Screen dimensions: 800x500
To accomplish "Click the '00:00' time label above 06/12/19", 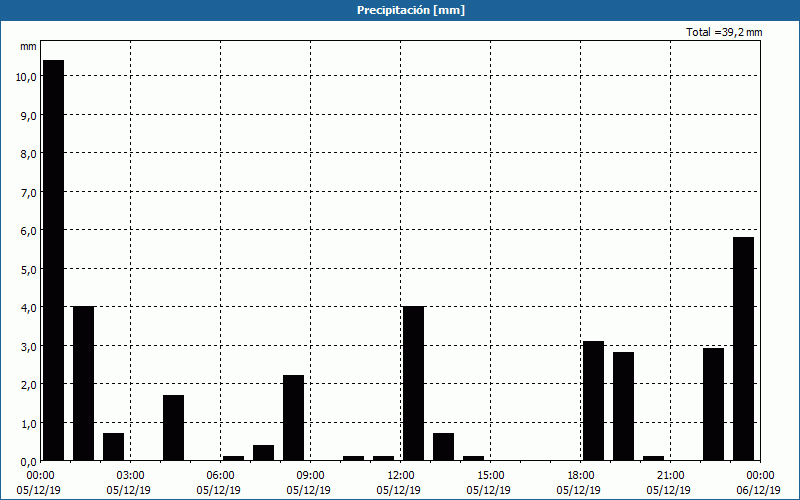I will click(x=760, y=476).
